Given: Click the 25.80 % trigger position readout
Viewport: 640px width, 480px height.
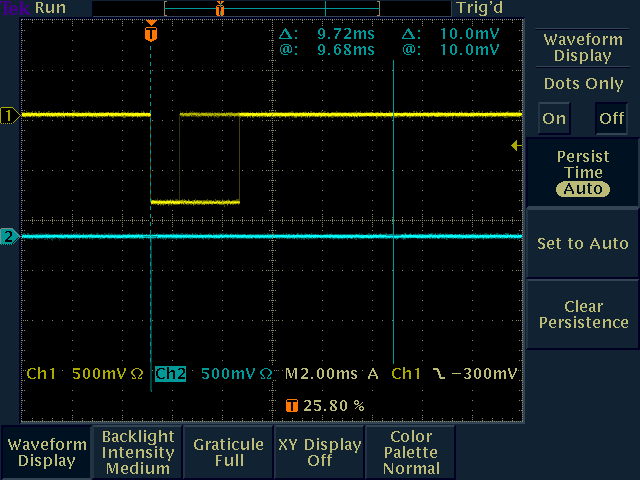Looking at the screenshot, I should [333, 406].
